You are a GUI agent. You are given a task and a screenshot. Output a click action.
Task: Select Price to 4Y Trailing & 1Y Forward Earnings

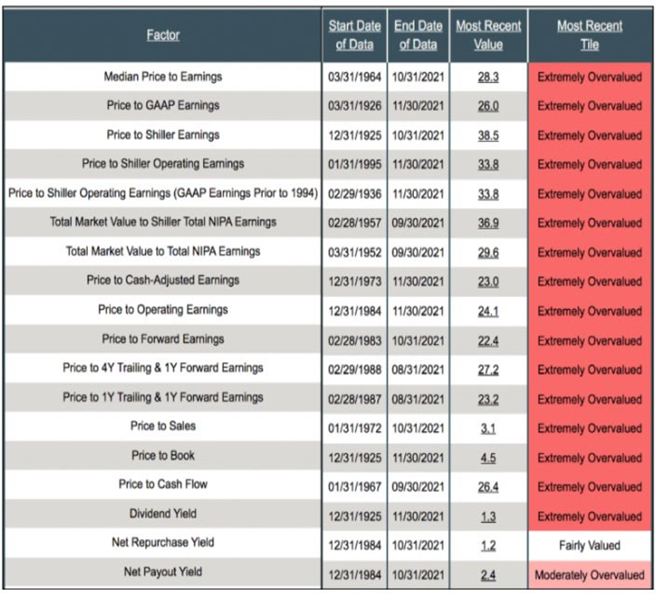click(163, 368)
